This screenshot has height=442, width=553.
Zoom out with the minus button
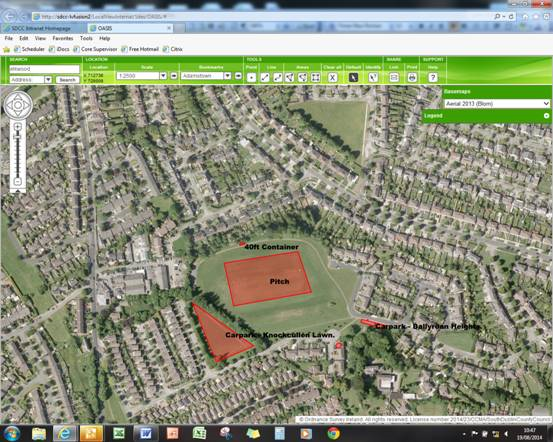coord(18,182)
